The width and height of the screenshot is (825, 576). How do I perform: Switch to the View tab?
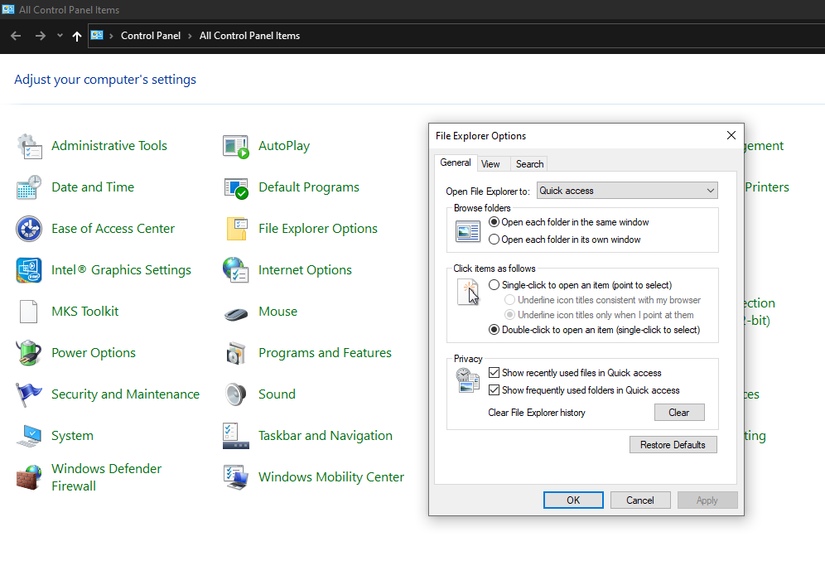tap(490, 164)
